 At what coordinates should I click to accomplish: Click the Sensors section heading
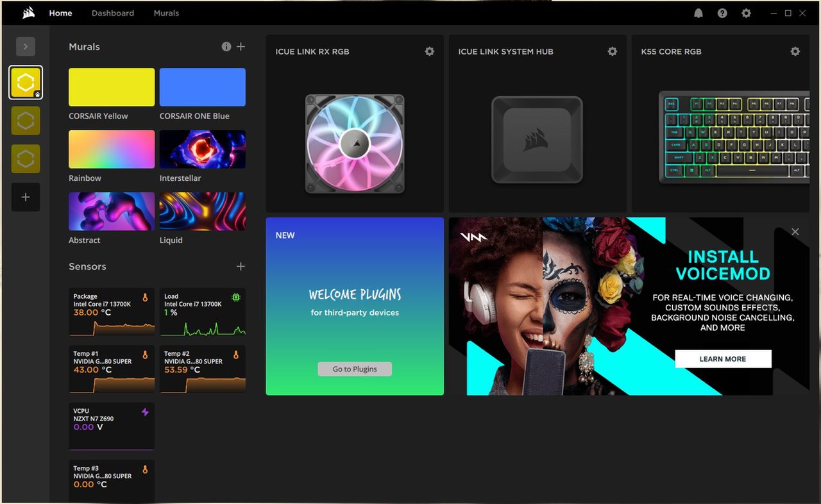tap(87, 266)
